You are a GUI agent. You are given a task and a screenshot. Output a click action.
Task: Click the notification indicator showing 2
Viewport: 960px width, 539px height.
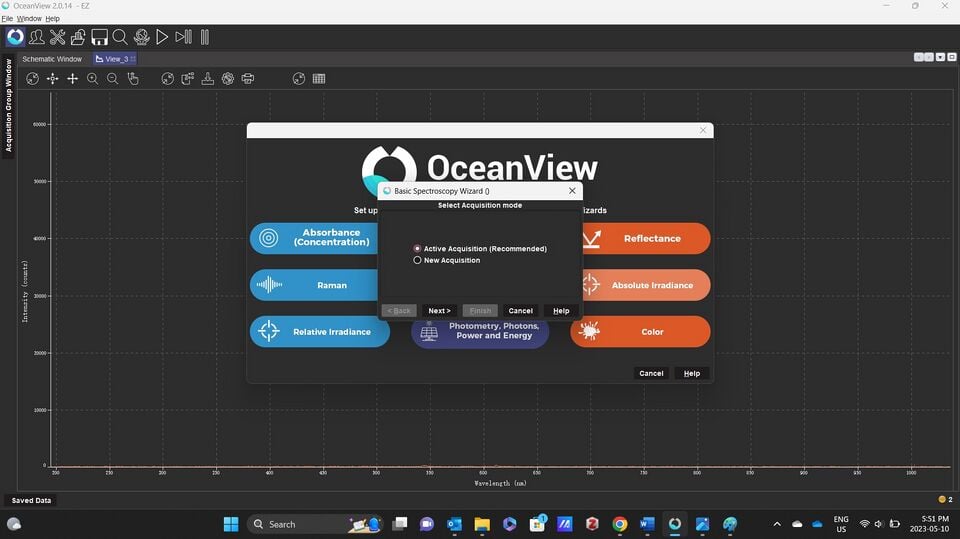(x=946, y=499)
